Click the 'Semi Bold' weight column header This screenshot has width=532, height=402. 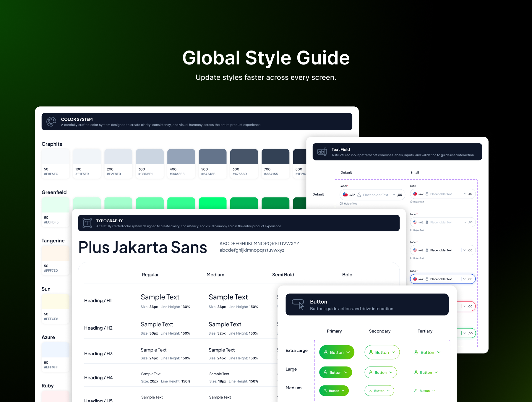click(283, 275)
